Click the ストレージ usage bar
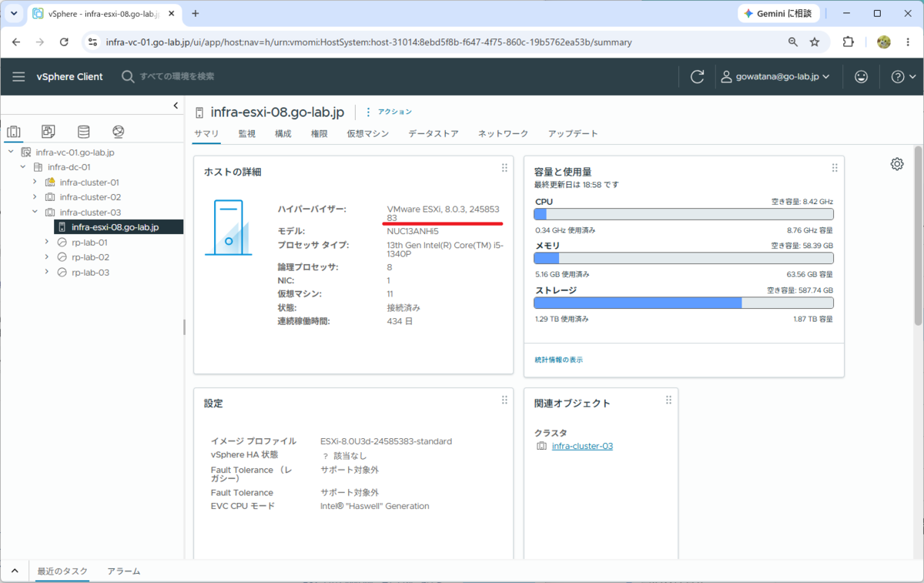The image size is (924, 583). [x=684, y=303]
